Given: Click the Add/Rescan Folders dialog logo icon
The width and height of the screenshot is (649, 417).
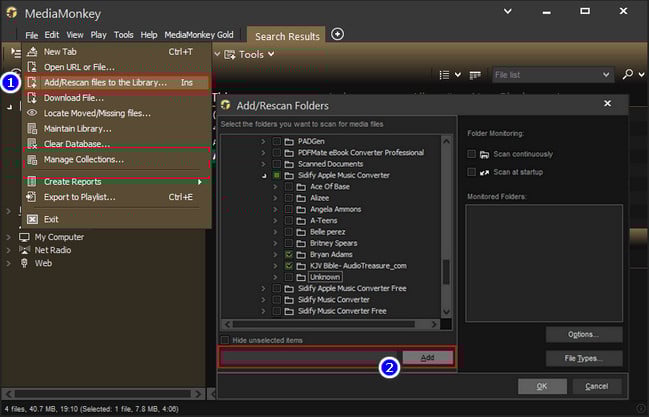Looking at the screenshot, I should [x=226, y=105].
